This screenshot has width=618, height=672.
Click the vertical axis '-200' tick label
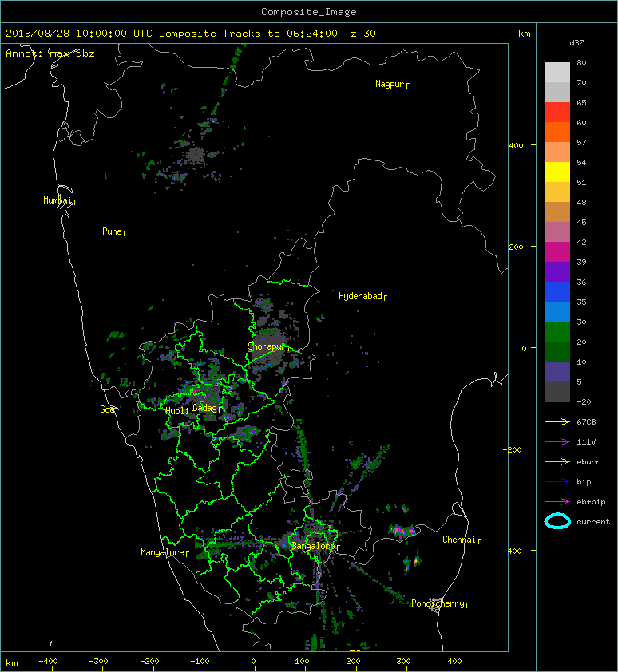[513, 449]
